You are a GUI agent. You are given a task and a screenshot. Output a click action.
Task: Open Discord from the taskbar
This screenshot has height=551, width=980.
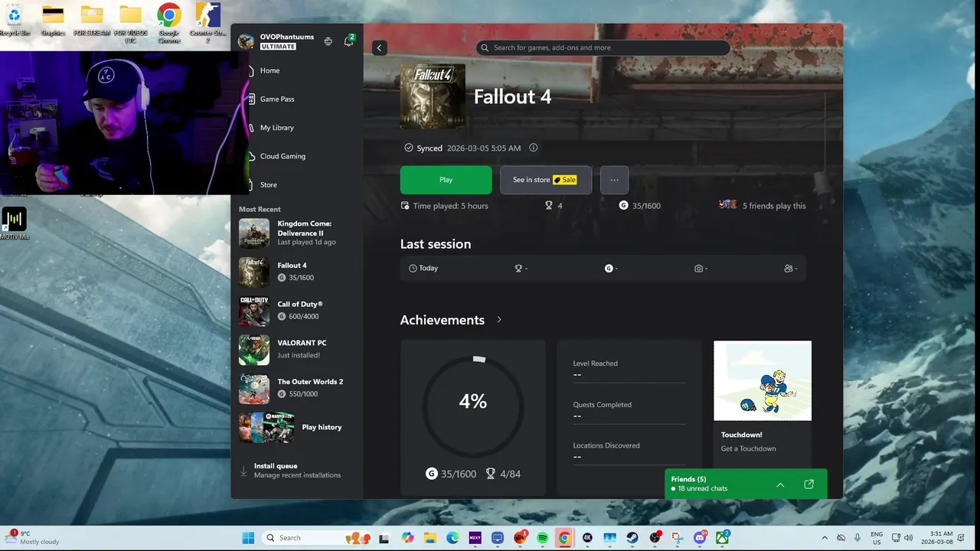(x=700, y=538)
